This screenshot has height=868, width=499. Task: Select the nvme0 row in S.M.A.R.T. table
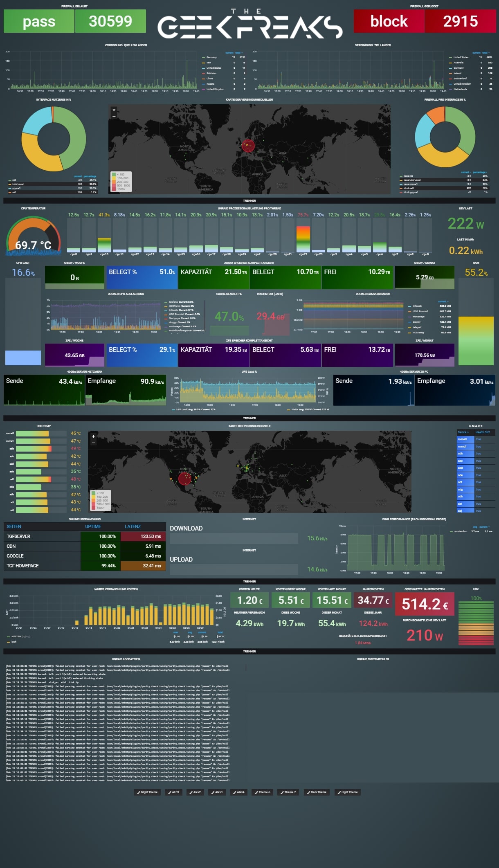(476, 439)
